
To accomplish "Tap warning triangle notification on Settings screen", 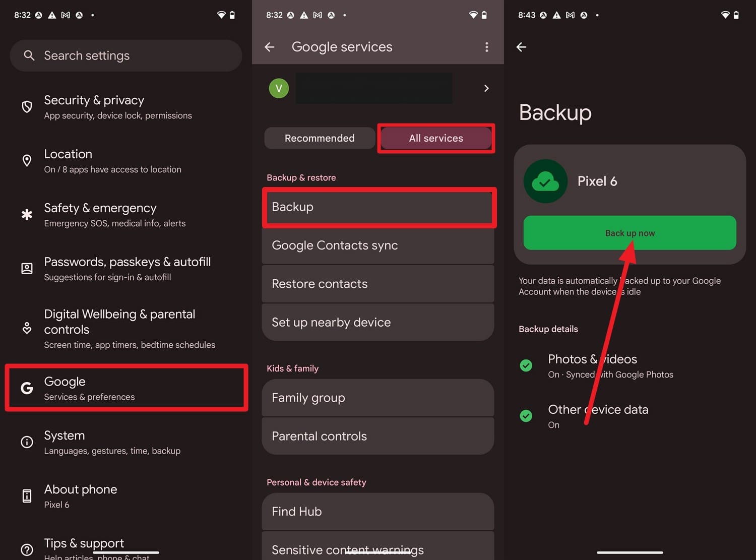I will coord(52,15).
